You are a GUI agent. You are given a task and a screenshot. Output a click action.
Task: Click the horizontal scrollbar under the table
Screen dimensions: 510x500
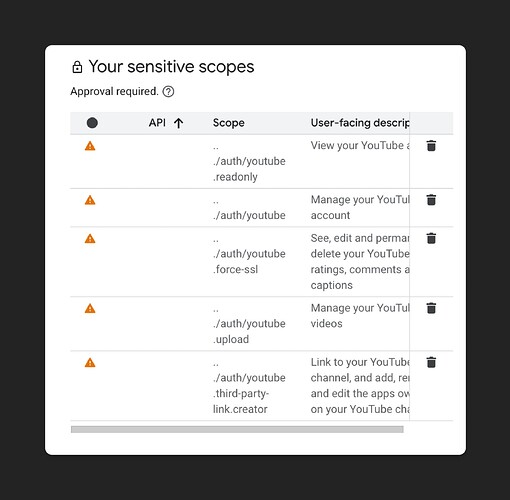237,429
